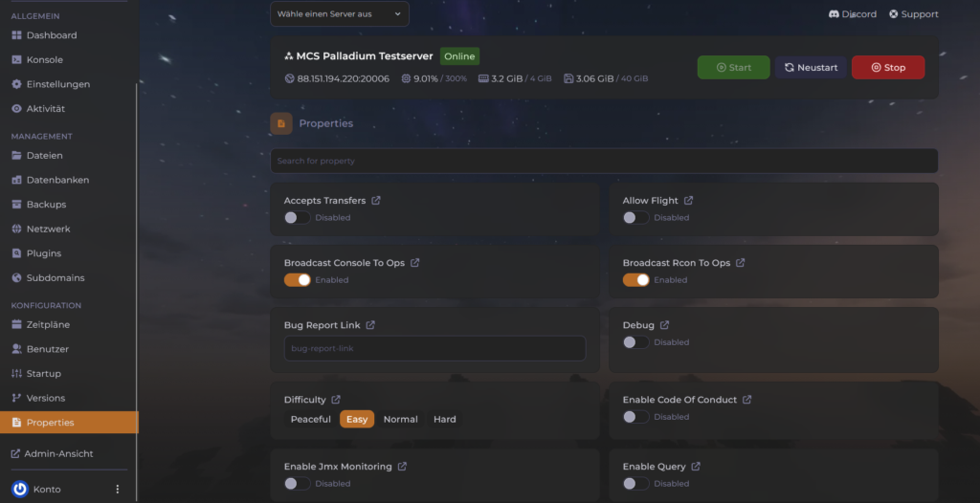Open external link icon beside Debug
The image size is (980, 503).
pos(664,325)
